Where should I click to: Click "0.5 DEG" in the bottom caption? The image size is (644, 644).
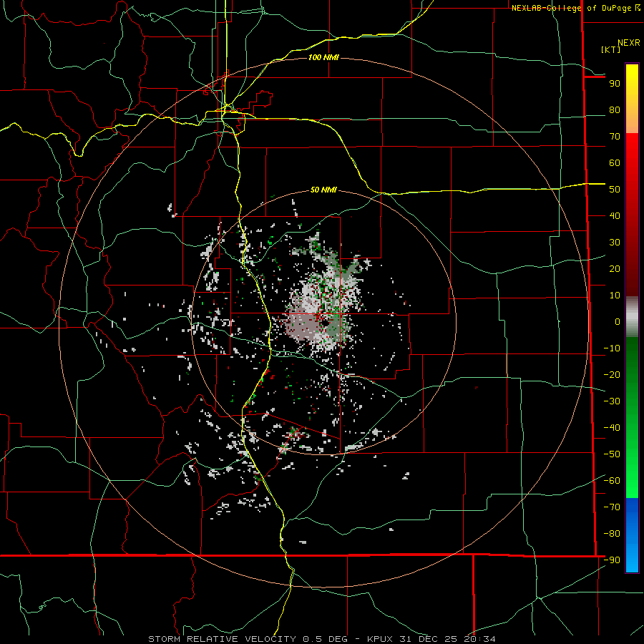tap(326, 639)
